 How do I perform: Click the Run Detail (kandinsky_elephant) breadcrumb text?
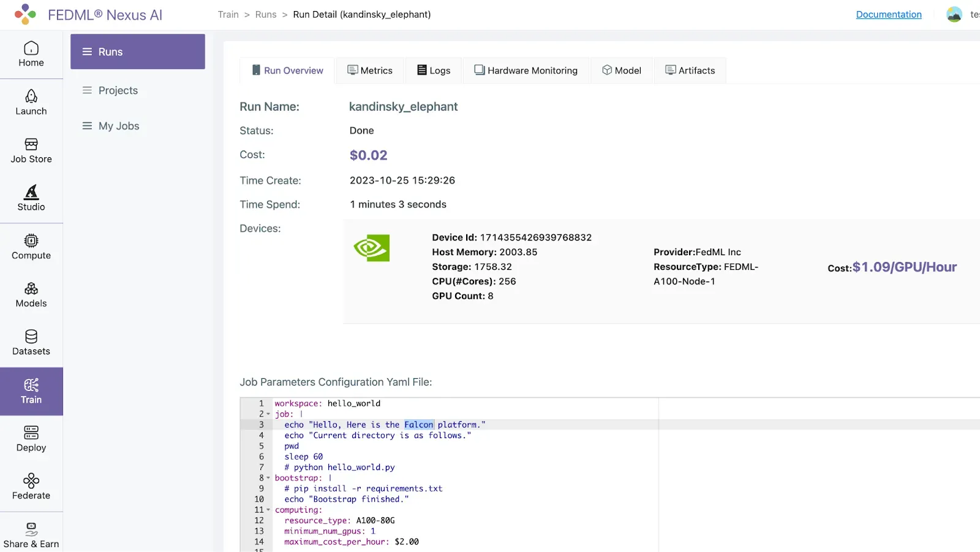tap(362, 15)
